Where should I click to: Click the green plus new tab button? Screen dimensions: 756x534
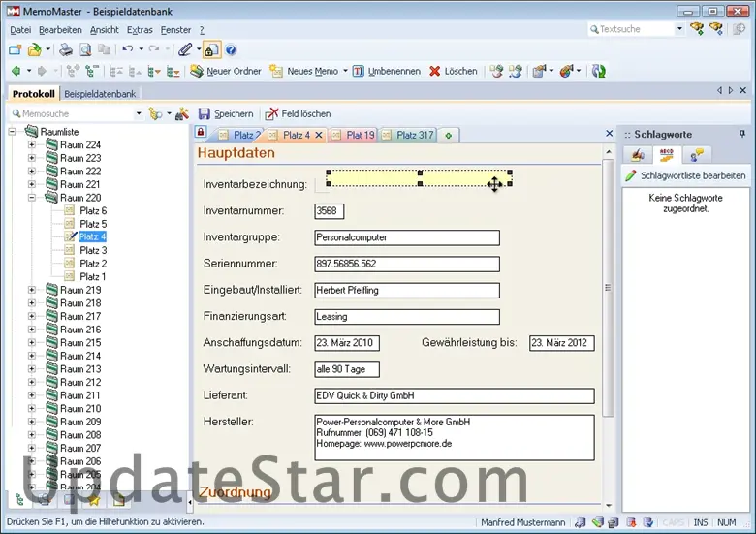tap(449, 136)
